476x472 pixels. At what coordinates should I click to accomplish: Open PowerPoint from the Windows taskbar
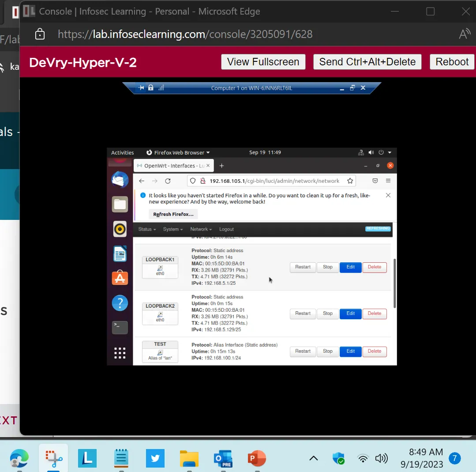tap(257, 458)
